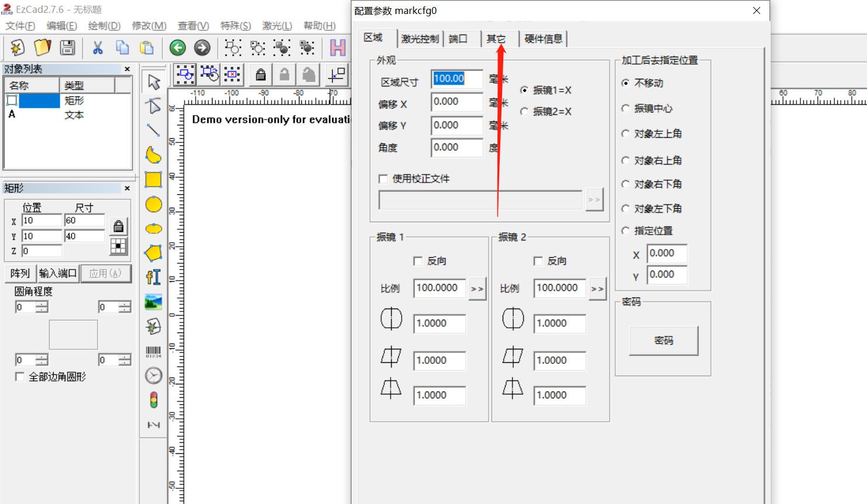The width and height of the screenshot is (867, 504).
Task: Lock selected object with closed padlock icon
Action: click(x=261, y=75)
